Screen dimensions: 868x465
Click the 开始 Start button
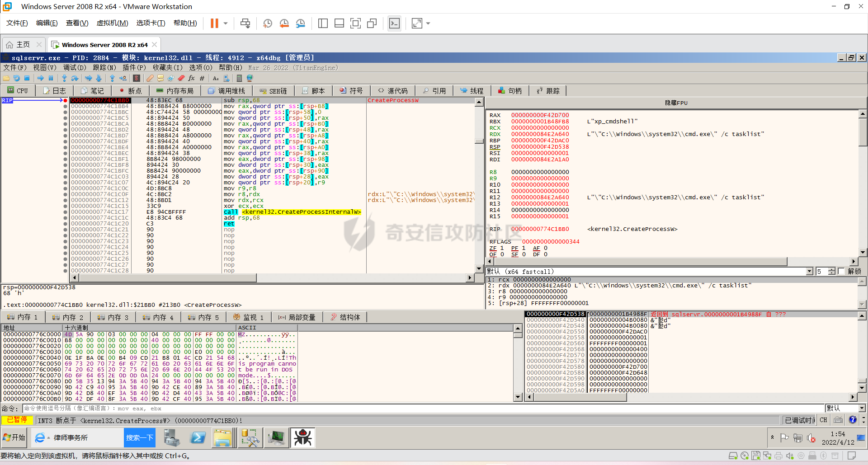(14, 437)
